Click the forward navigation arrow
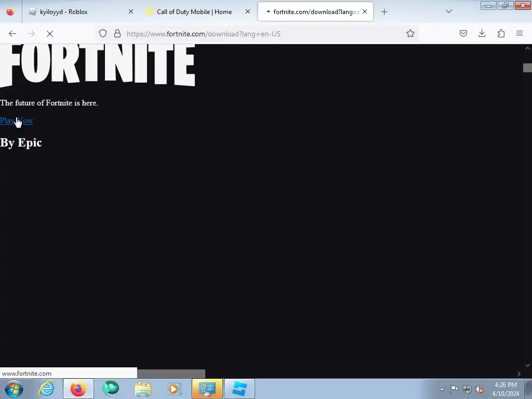The width and height of the screenshot is (532, 399). pyautogui.click(x=31, y=34)
